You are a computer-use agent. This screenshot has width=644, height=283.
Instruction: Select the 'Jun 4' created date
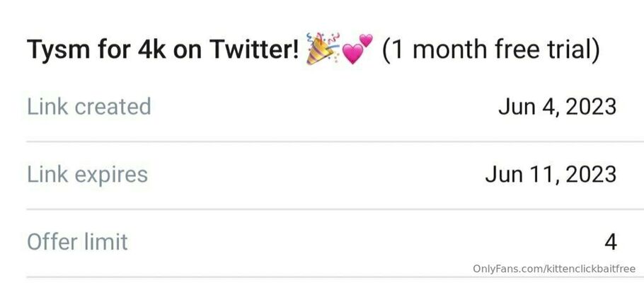(528, 108)
